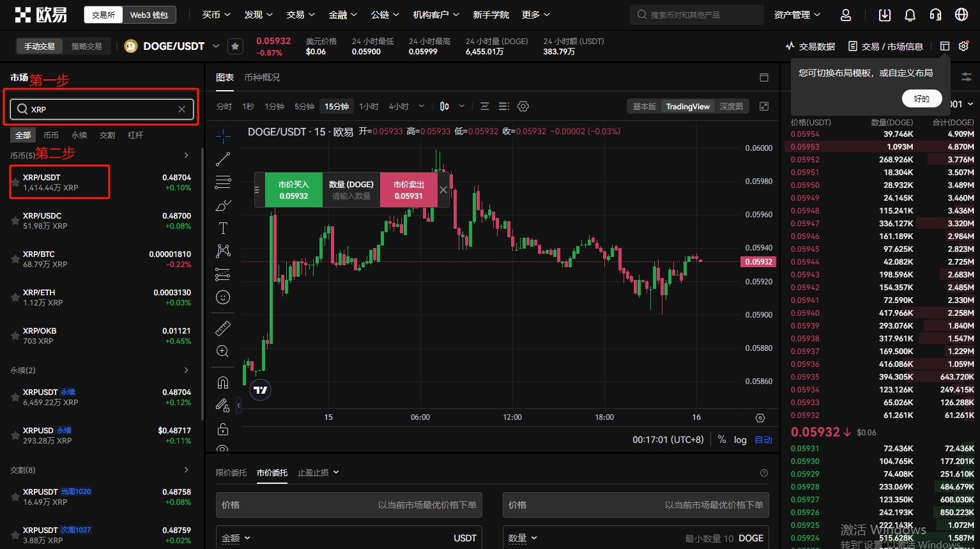Switch to 币种概况 tab
The width and height of the screenshot is (980, 549).
262,77
